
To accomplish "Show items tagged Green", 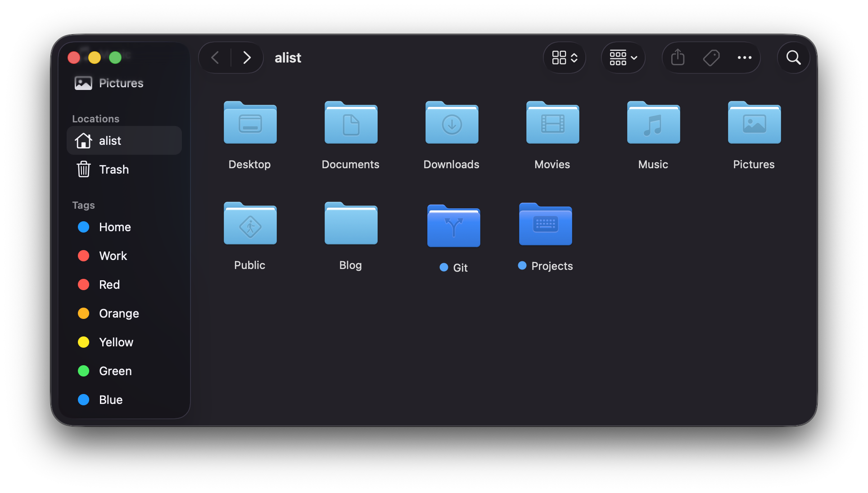I will (x=115, y=371).
